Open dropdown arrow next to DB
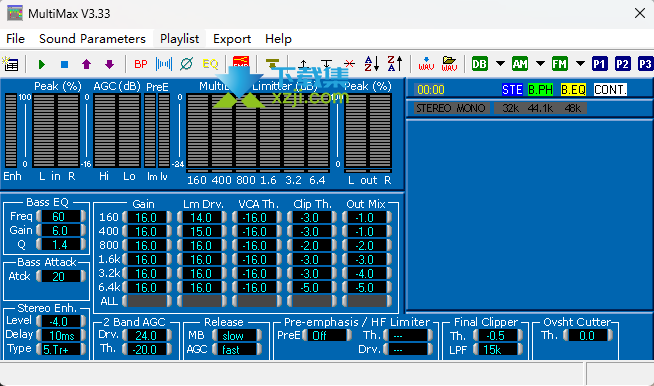Viewport: 654px width, 386px height. tap(500, 64)
